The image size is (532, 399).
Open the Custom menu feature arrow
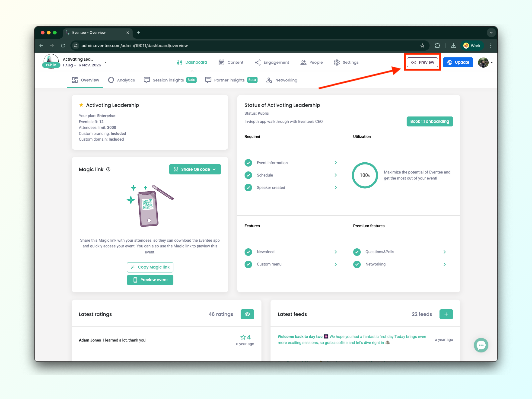pyautogui.click(x=336, y=264)
